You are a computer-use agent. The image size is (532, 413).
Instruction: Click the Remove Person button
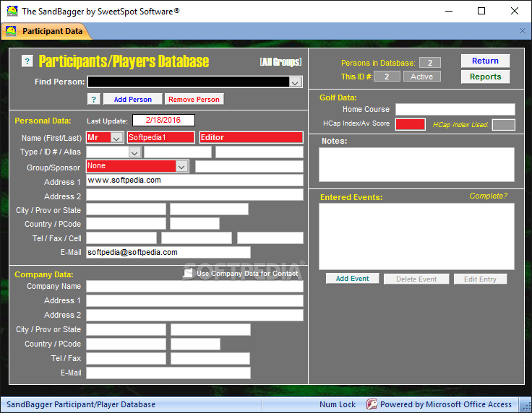[194, 99]
